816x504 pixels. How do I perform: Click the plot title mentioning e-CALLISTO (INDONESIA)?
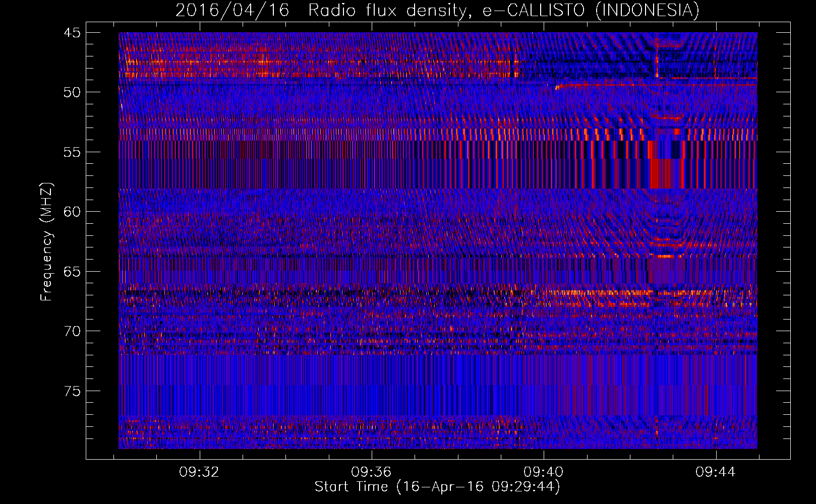(437, 10)
